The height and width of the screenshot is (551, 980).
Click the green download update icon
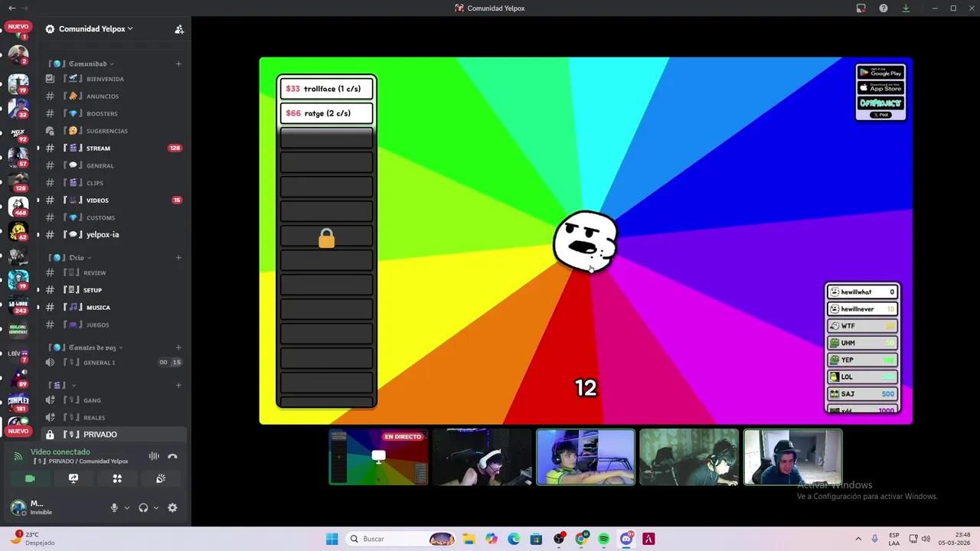[906, 8]
